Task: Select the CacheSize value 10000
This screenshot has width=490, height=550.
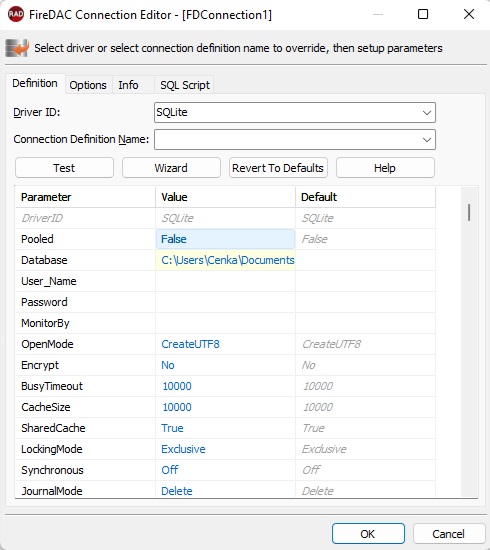Action: tap(225, 407)
